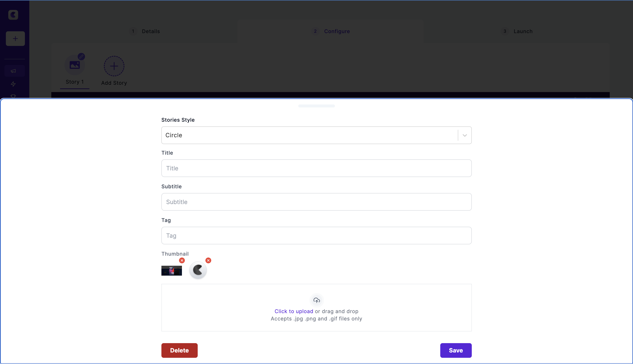Expand the Stories Style dropdown menu
This screenshot has height=364, width=633.
point(464,135)
